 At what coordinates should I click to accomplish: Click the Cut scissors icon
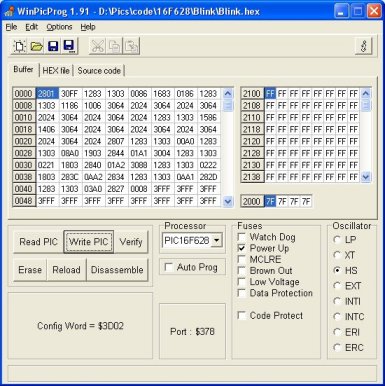[97, 46]
